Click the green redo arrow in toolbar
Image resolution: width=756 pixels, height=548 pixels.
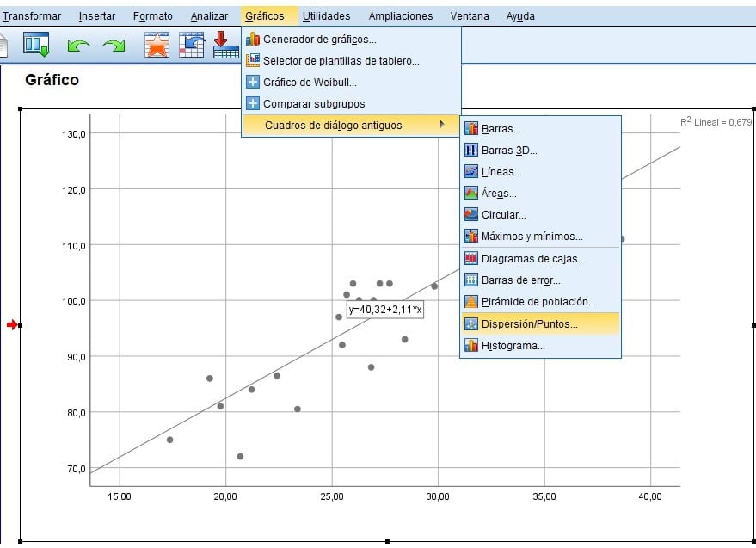[114, 45]
